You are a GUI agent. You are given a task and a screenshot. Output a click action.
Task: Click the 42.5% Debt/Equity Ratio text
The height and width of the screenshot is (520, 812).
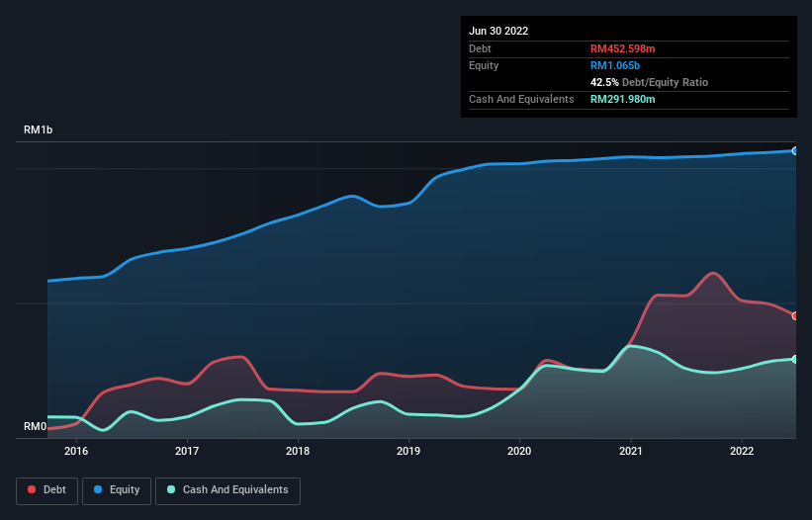click(x=649, y=82)
